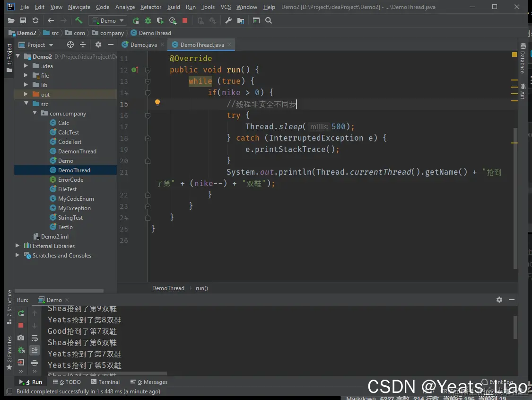The width and height of the screenshot is (532, 400).
Task: Expand External Libraries node
Action: pyautogui.click(x=17, y=246)
